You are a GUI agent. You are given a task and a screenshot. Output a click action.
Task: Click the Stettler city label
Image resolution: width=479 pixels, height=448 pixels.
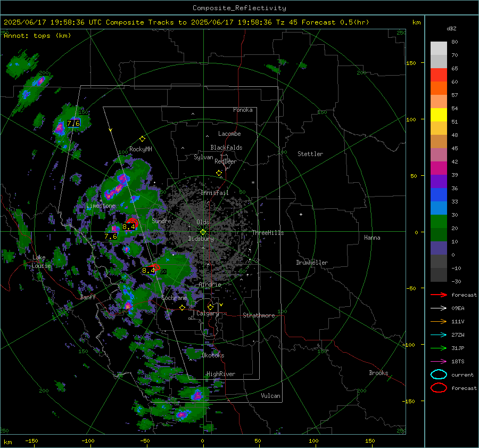click(x=310, y=154)
